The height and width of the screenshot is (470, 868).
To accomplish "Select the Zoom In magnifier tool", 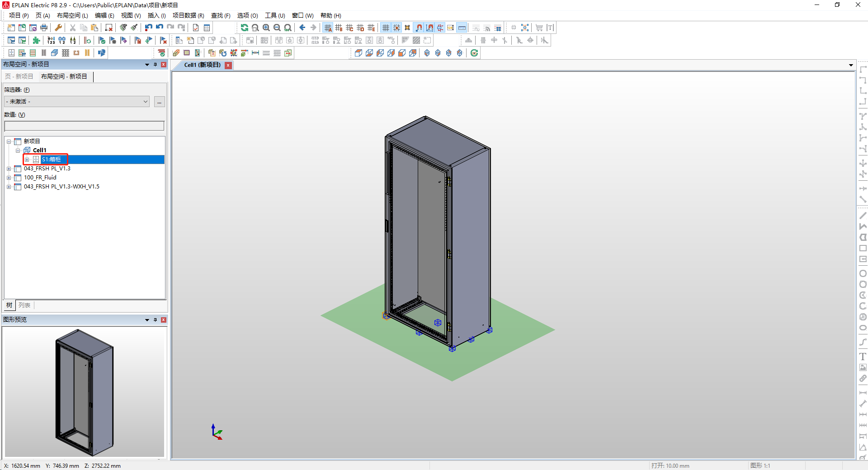I will (x=266, y=28).
